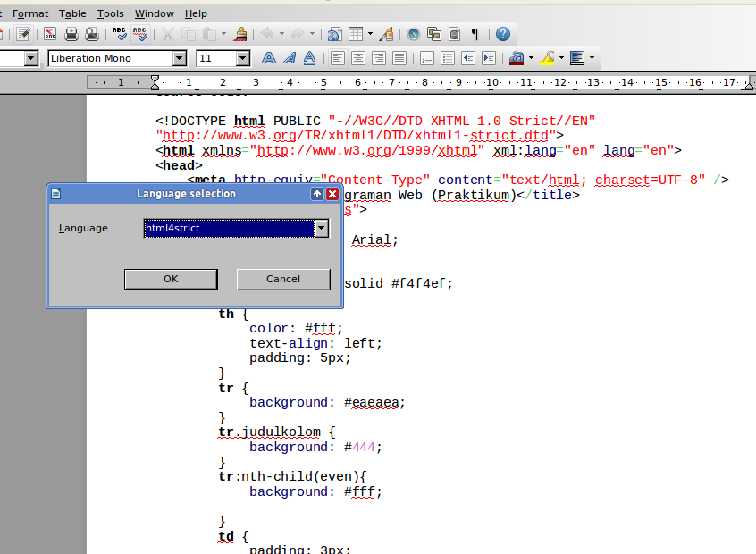This screenshot has width=756, height=554.
Task: Open the Navigator icon
Action: pyautogui.click(x=413, y=34)
